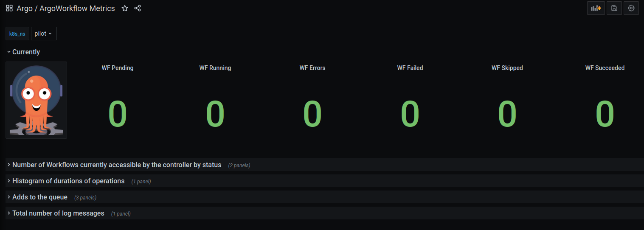
Task: Open dashboard settings gear
Action: point(631,8)
